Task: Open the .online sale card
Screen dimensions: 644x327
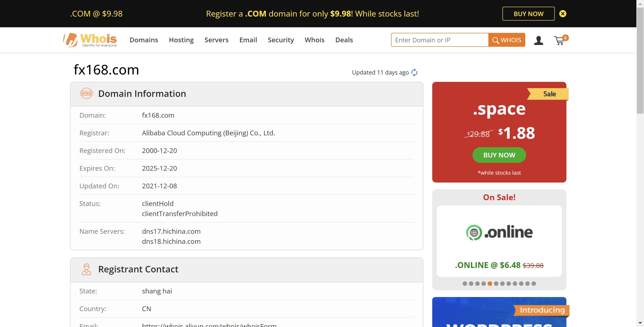Action: tap(499, 241)
